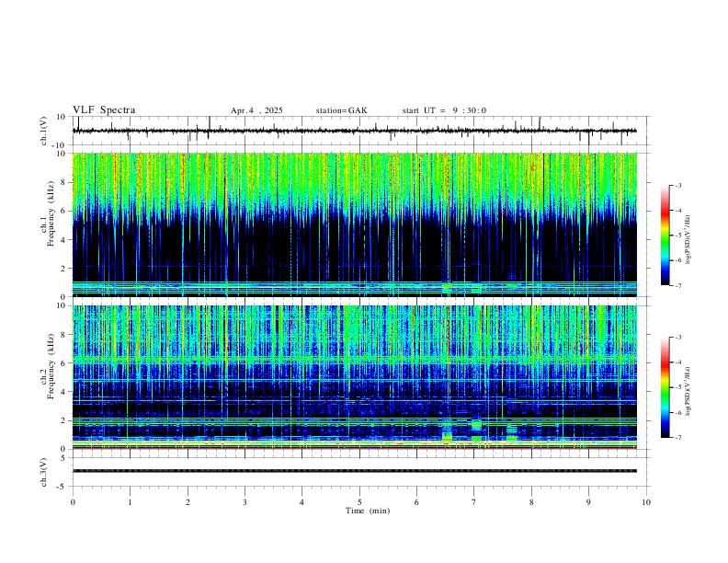Click the "VLF Spectra" plot title
Screen dimensions: 728x563
coord(104,110)
